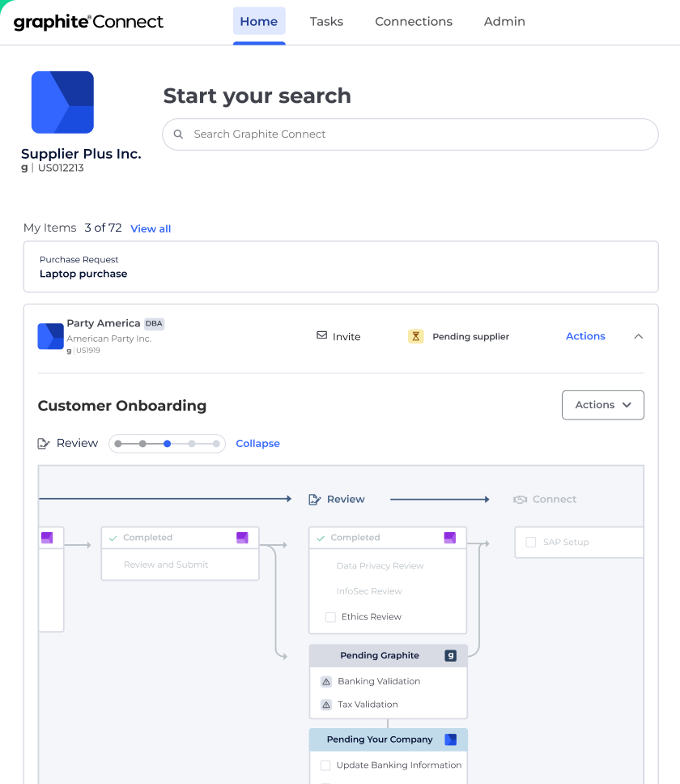Switch to the Tasks tab
Image resolution: width=680 pixels, height=784 pixels.
[326, 22]
